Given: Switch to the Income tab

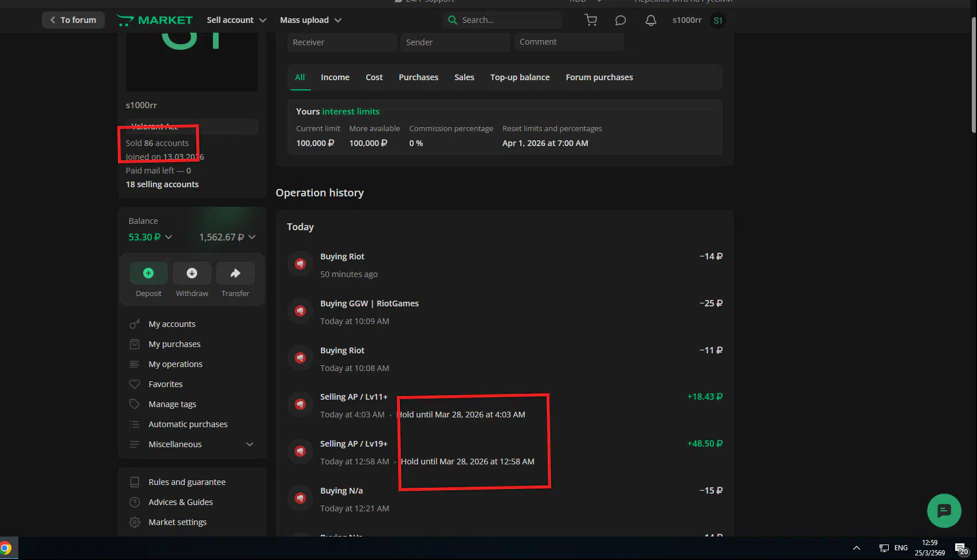Looking at the screenshot, I should pos(335,77).
